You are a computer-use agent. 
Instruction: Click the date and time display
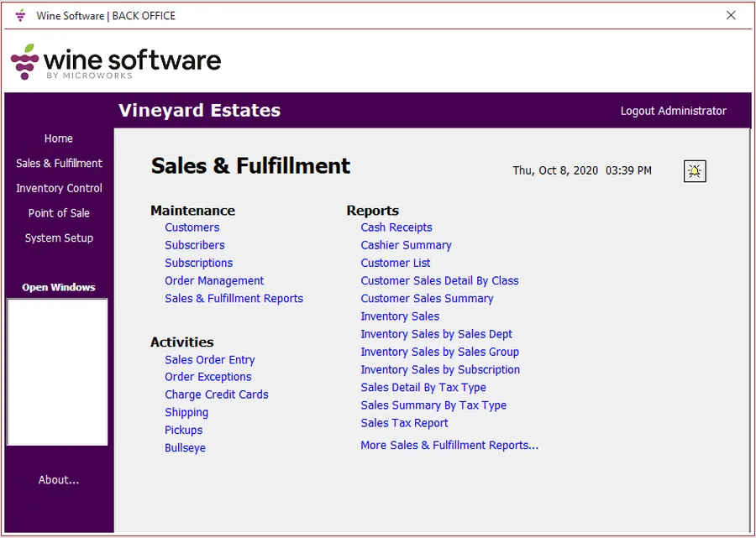point(582,170)
